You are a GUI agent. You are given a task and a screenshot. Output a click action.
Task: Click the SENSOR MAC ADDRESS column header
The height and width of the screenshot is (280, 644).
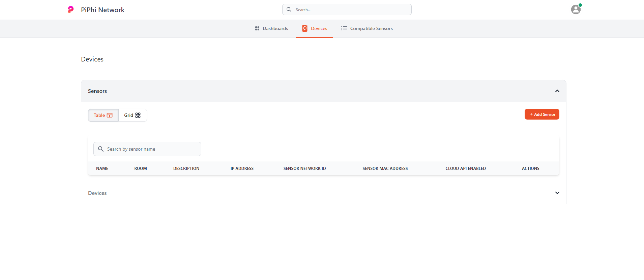pyautogui.click(x=385, y=168)
